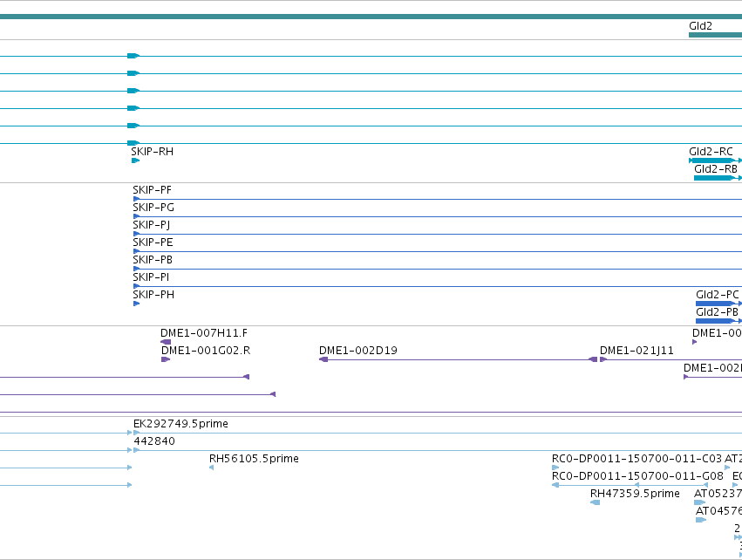Open the RC0-DP0011-150700-011-C03 label
The width and height of the screenshot is (742, 560).
click(x=637, y=459)
